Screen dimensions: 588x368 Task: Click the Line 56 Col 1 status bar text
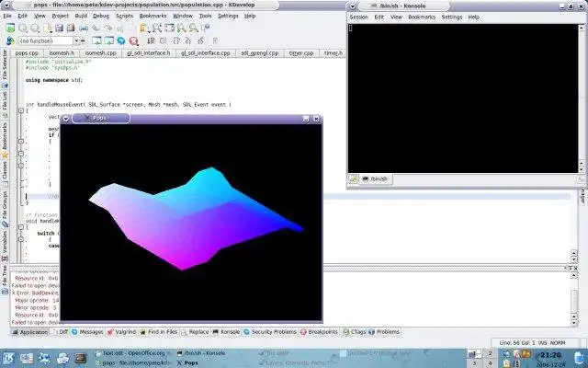(x=517, y=343)
